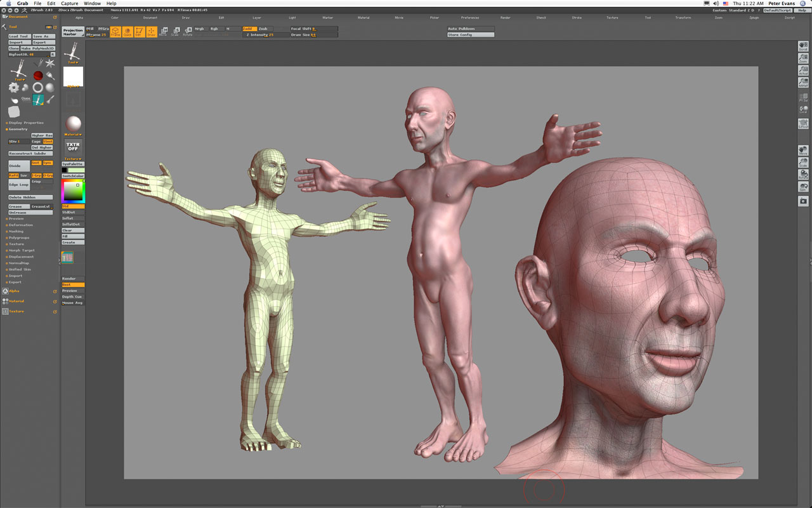The width and height of the screenshot is (812, 508).
Task: Open the Transform menu in ZBrush bar
Action: click(x=683, y=18)
